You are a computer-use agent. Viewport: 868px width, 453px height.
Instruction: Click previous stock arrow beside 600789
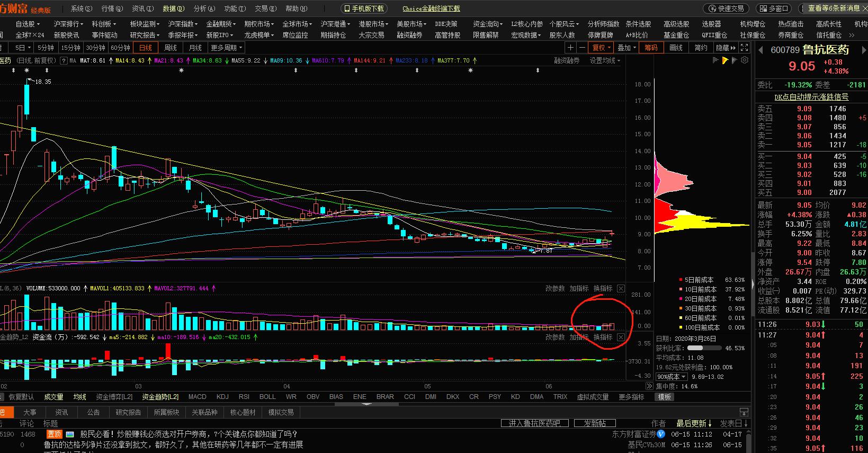pyautogui.click(x=760, y=50)
